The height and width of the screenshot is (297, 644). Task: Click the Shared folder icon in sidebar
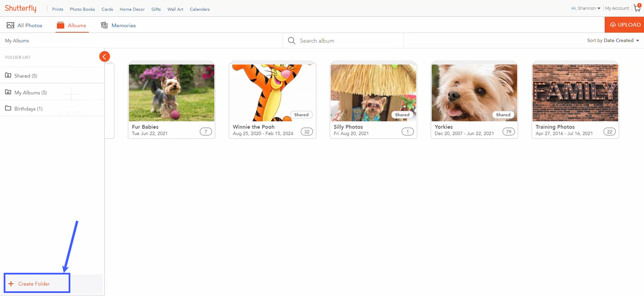(x=8, y=75)
